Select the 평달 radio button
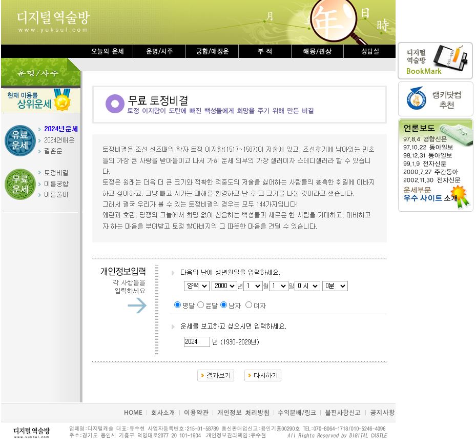The height and width of the screenshot is (448, 476). pyautogui.click(x=177, y=304)
